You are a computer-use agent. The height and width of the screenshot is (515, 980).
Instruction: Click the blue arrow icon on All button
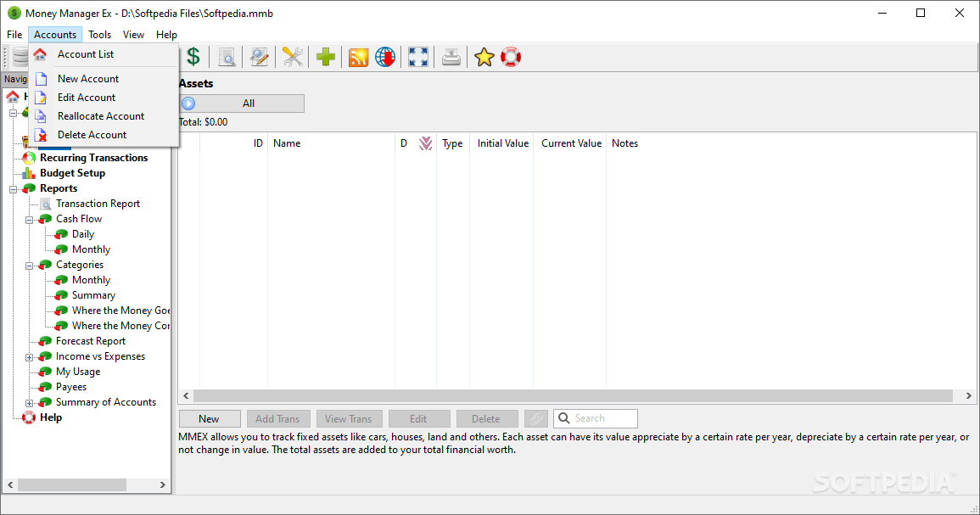pos(188,104)
